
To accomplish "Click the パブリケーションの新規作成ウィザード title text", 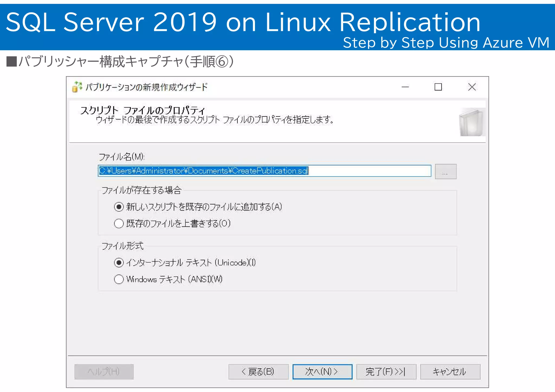I will click(147, 87).
